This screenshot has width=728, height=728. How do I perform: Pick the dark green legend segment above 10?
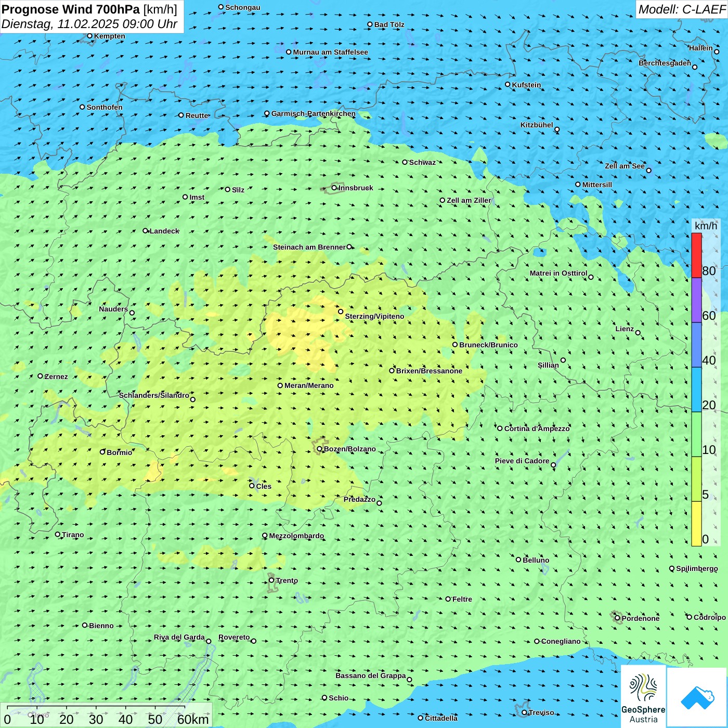696,434
